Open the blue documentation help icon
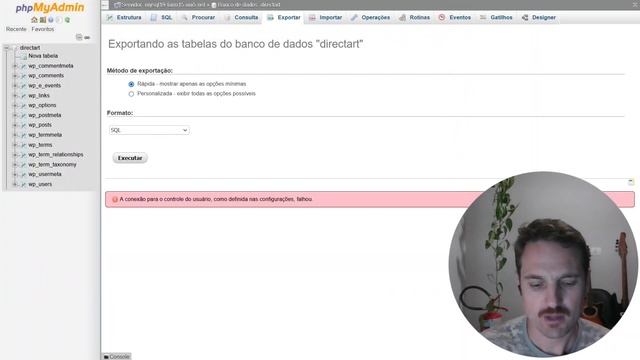640x360 pixels. tap(51, 20)
